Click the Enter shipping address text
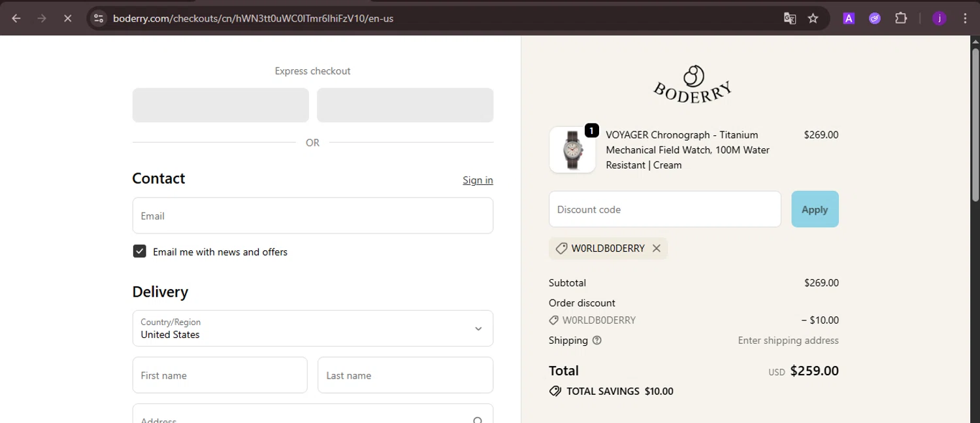Image resolution: width=980 pixels, height=423 pixels. (789, 341)
